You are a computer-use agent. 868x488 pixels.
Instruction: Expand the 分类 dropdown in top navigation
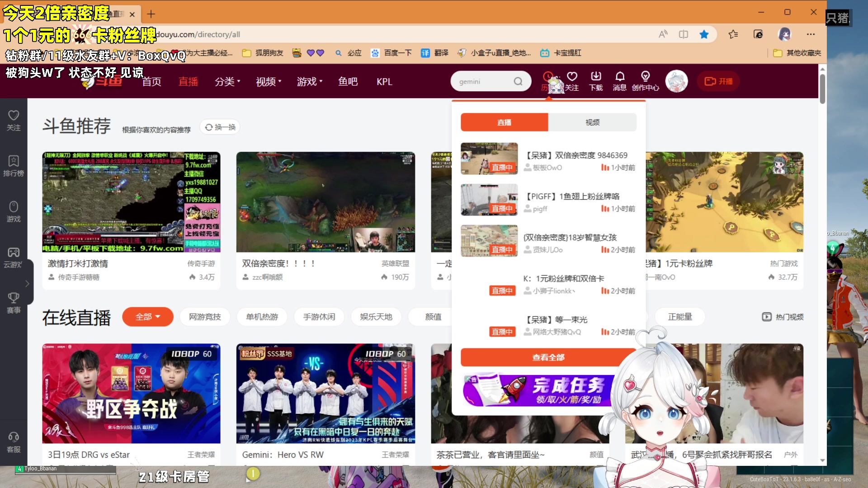click(227, 81)
